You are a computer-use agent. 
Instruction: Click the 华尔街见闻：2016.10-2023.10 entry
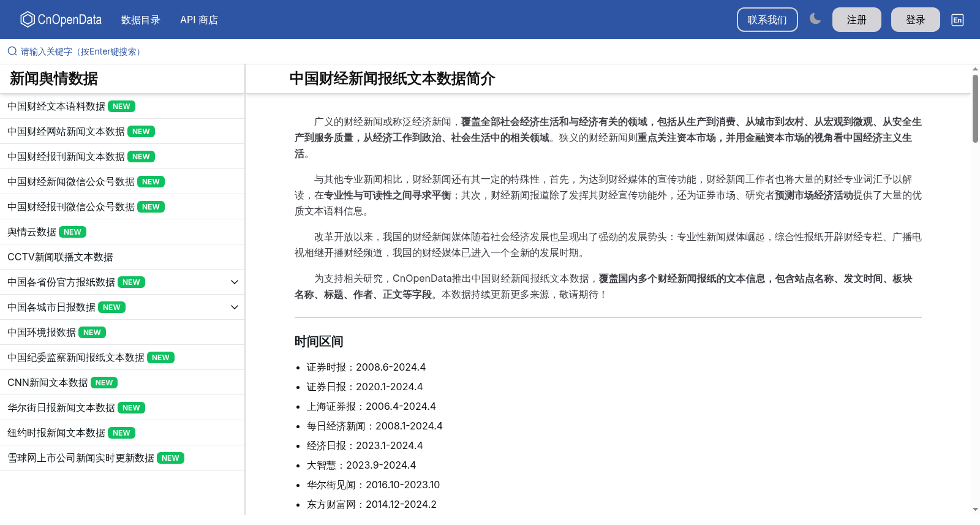click(x=374, y=485)
